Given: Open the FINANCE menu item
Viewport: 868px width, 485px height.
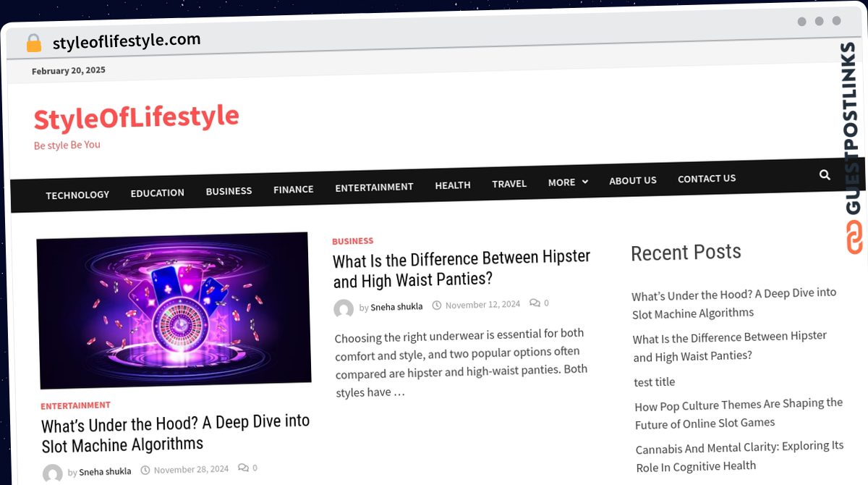Looking at the screenshot, I should click(294, 189).
